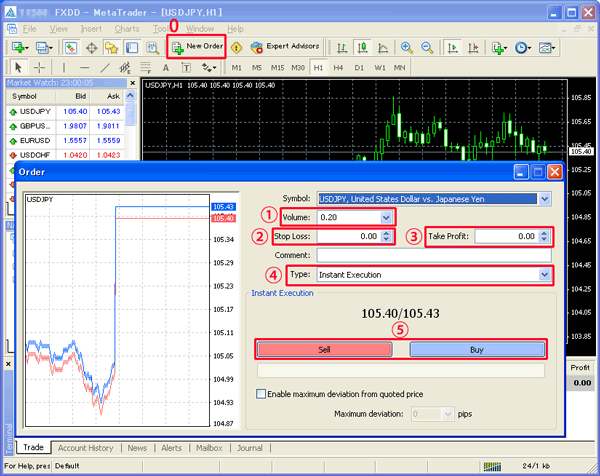Image resolution: width=600 pixels, height=476 pixels.
Task: Click Market Watch scrollbar up arrow
Action: (x=130, y=96)
